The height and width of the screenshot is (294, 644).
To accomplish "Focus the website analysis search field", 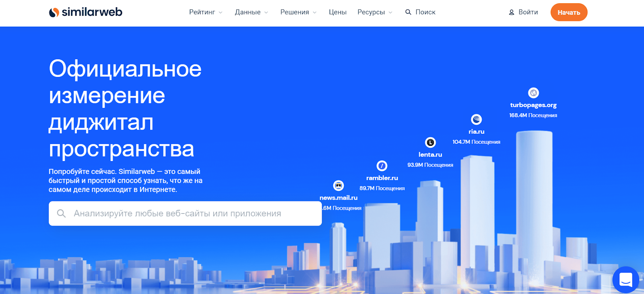I will [x=185, y=213].
